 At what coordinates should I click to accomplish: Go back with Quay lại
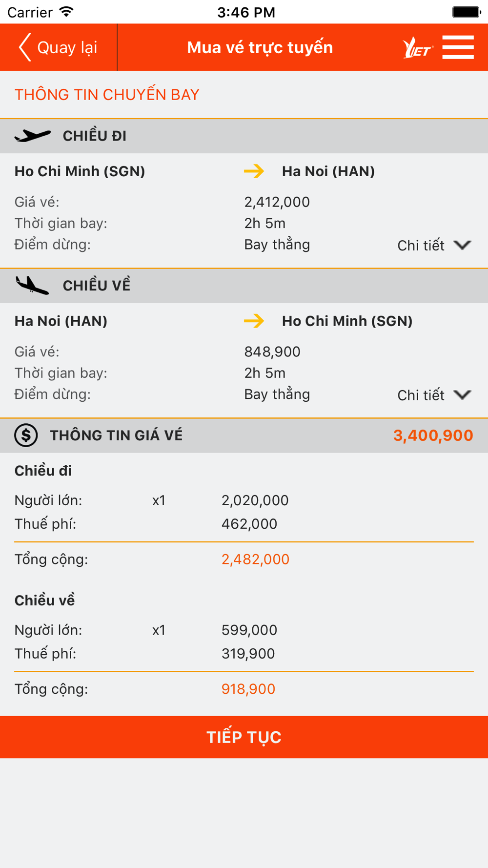[x=58, y=47]
